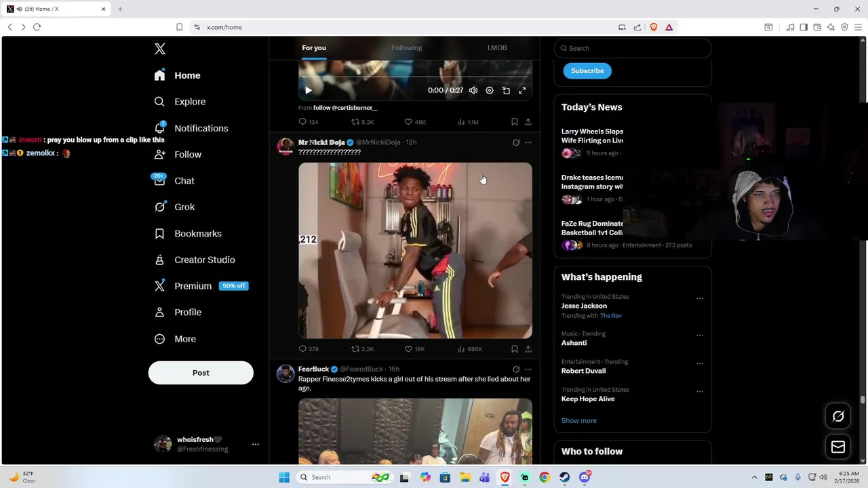Open Grok action on Mr Nicki Doja post

(516, 142)
